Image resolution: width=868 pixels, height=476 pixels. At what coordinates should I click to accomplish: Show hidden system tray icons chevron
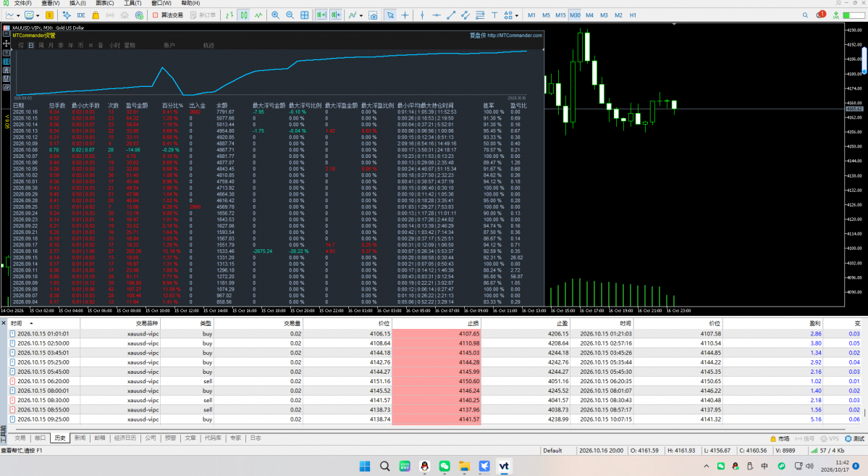[x=707, y=466]
